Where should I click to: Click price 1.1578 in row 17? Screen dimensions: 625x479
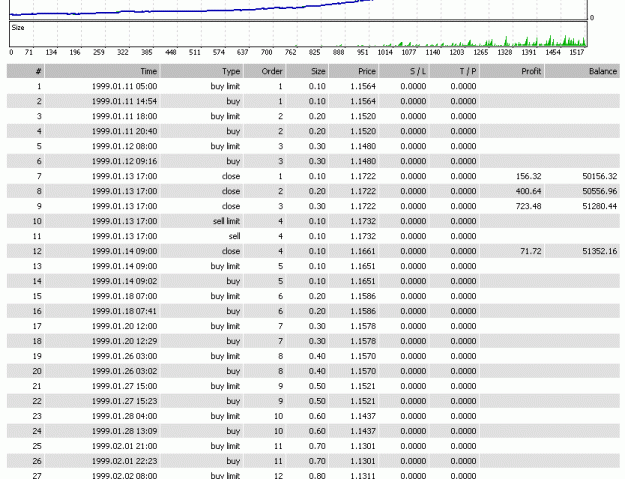coord(363,326)
